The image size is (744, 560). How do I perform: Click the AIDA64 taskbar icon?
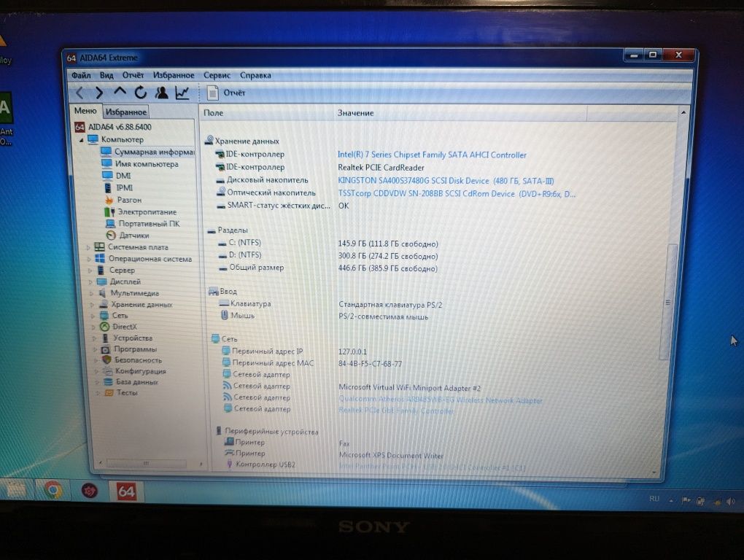tap(126, 491)
